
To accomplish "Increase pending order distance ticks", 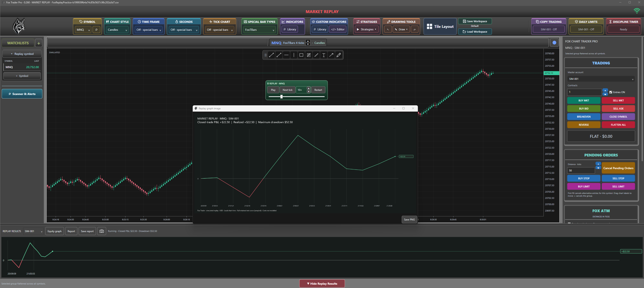I will pyautogui.click(x=598, y=164).
